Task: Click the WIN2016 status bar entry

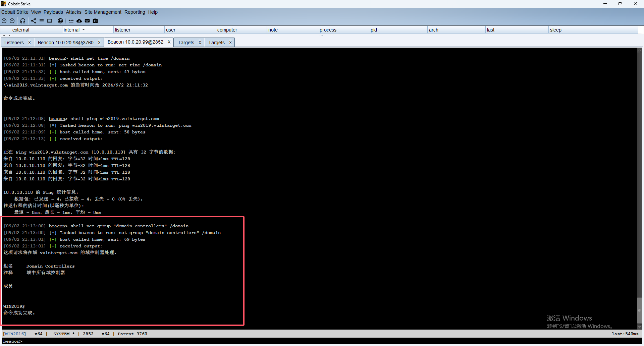Action: coord(14,334)
